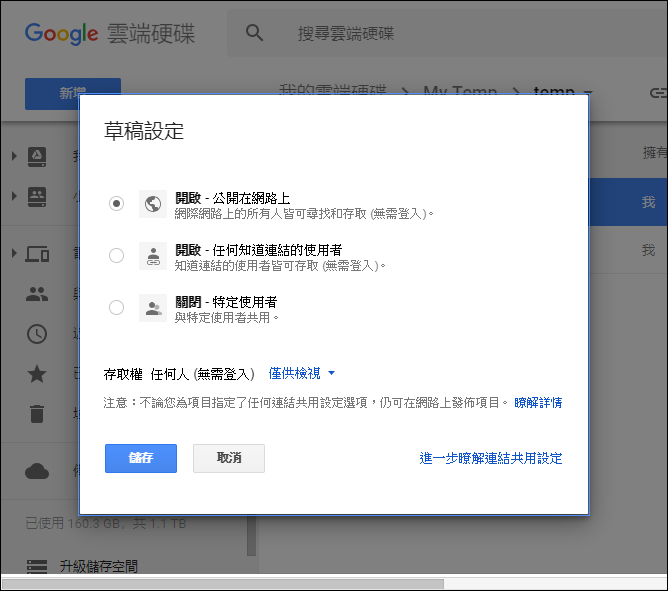Viewport: 668px width, 591px height.
Task: Click the 草稿設定 dialog title
Action: point(144,131)
